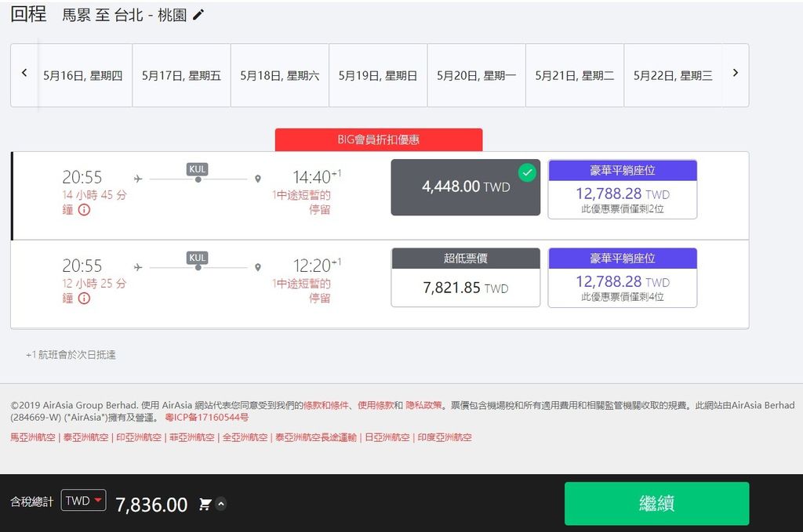Click the info icon under the 12 小時 25 分鐘 duration
This screenshot has width=803, height=532.
pyautogui.click(x=84, y=299)
